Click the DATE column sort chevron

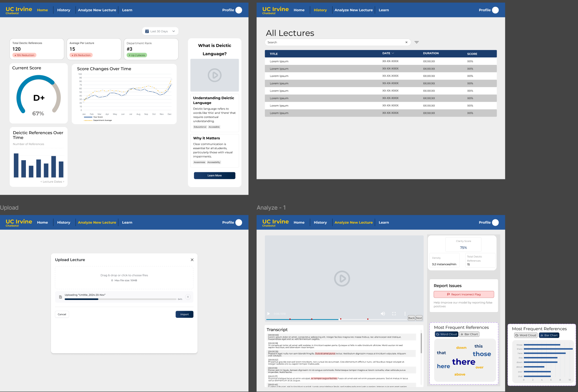(392, 53)
